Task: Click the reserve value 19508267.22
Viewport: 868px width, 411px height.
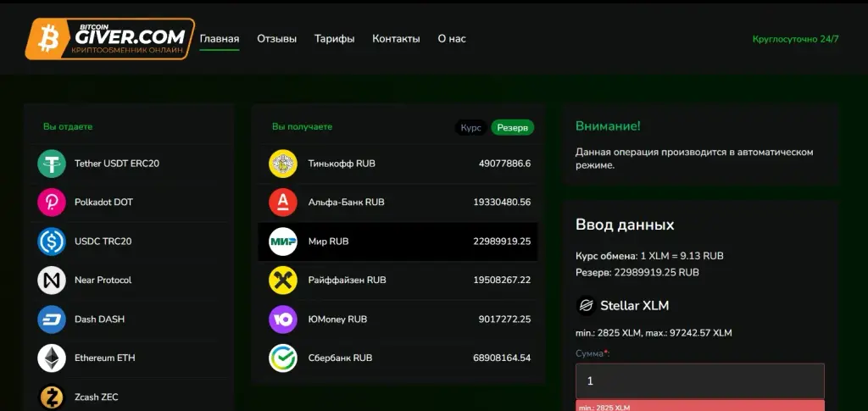Action: tap(502, 280)
